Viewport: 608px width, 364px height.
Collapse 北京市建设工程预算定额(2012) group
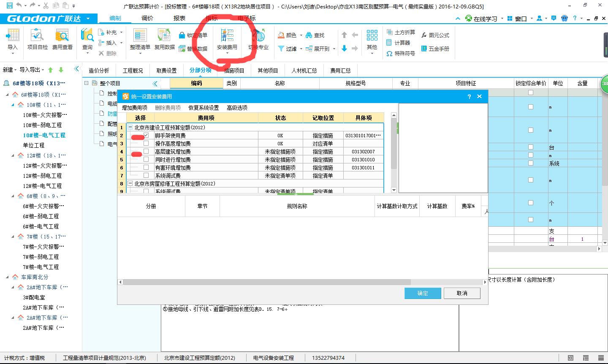[x=130, y=127]
